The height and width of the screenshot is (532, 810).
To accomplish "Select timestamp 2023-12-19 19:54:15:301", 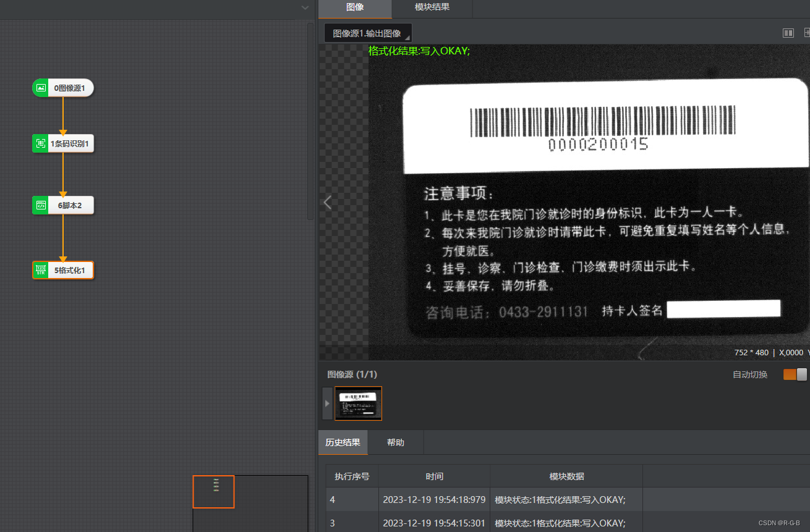I will click(434, 523).
